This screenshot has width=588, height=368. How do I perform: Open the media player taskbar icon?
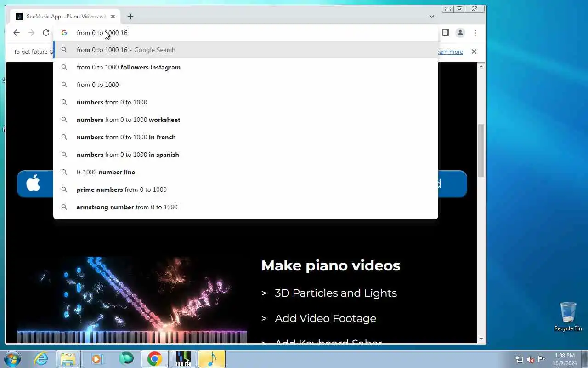[97, 359]
